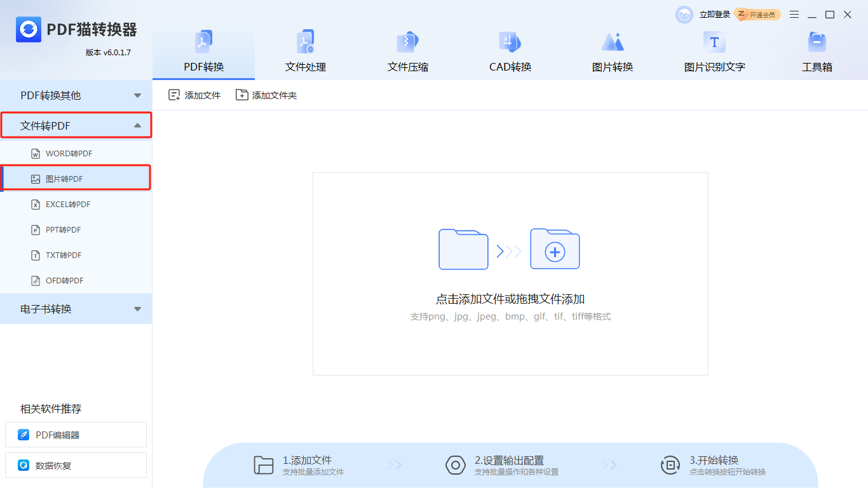868x488 pixels.
Task: Click the 工具箱 toolbox icon
Action: [817, 42]
